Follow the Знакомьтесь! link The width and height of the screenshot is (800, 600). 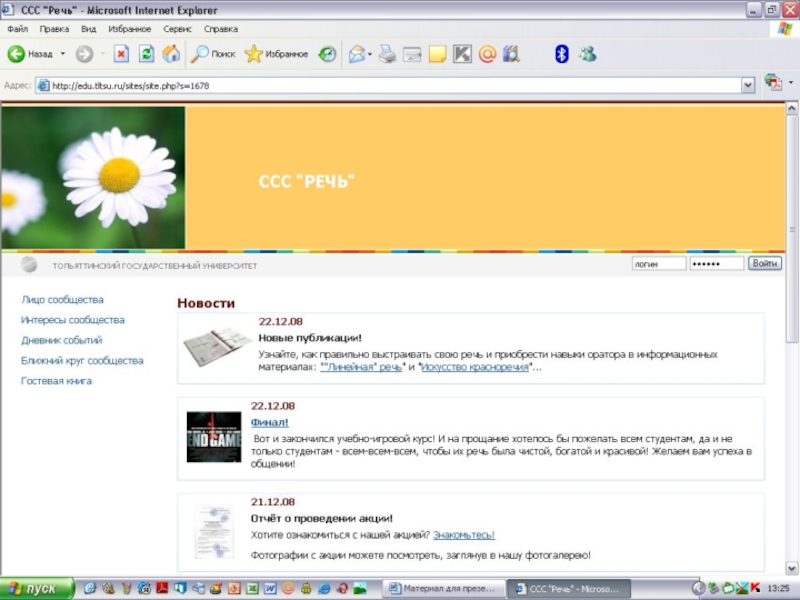click(463, 535)
